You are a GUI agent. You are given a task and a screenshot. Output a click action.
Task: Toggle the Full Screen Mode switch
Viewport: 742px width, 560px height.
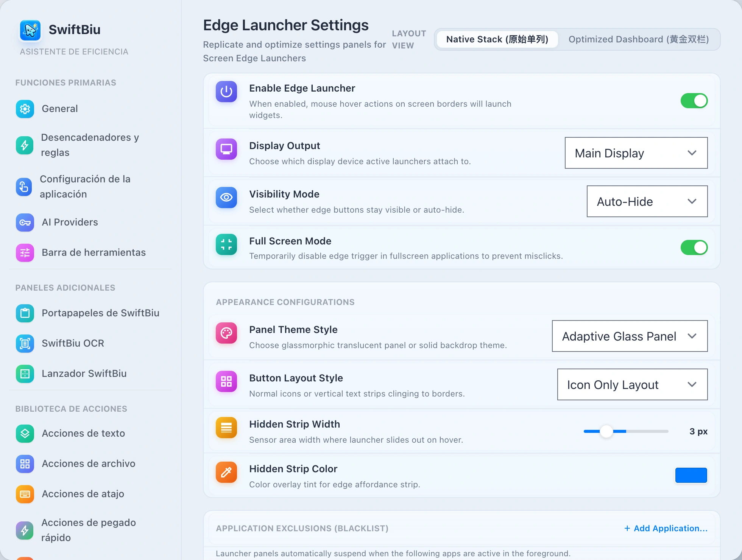(694, 247)
